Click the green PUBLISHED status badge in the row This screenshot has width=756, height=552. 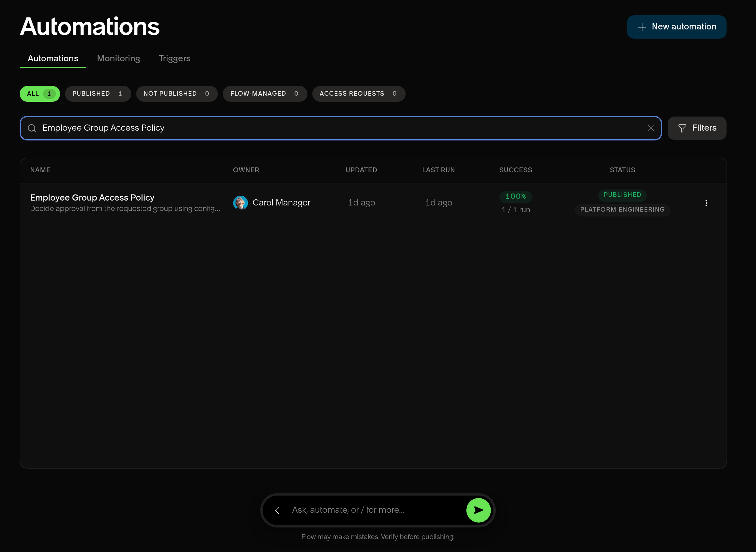(622, 195)
